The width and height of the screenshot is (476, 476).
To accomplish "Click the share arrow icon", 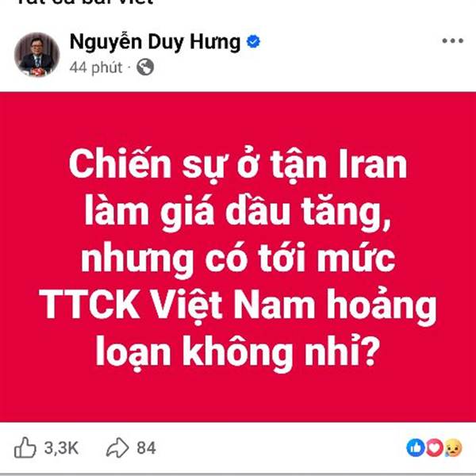I will (x=117, y=447).
